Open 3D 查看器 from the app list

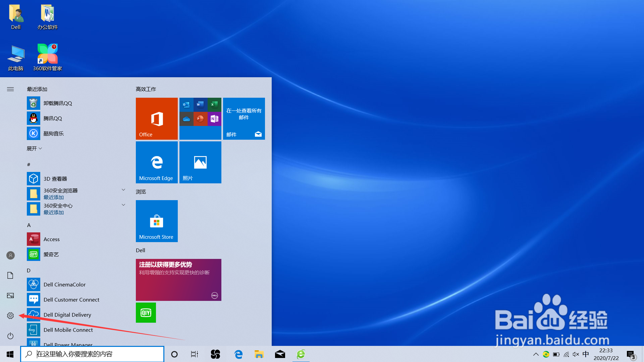(77, 179)
